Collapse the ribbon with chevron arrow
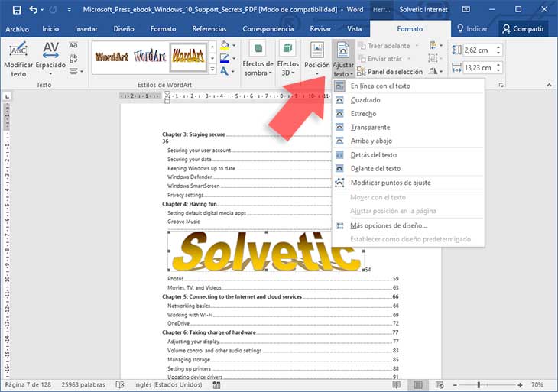 [x=549, y=85]
